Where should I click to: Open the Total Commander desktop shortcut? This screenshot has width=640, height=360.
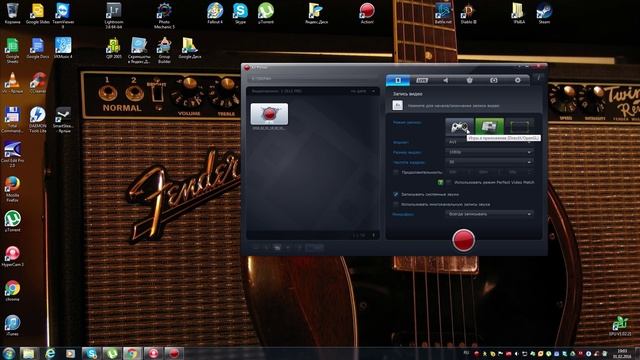click(12, 120)
